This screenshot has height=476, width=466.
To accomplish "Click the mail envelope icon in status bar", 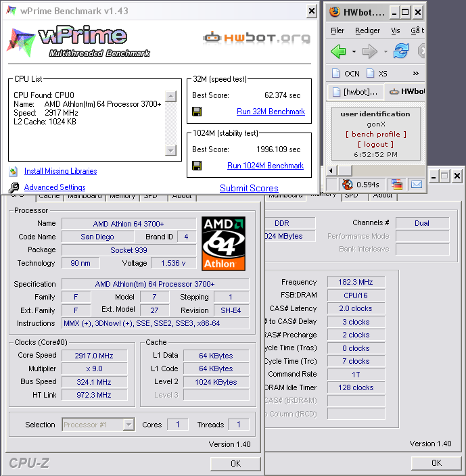I will tap(416, 185).
